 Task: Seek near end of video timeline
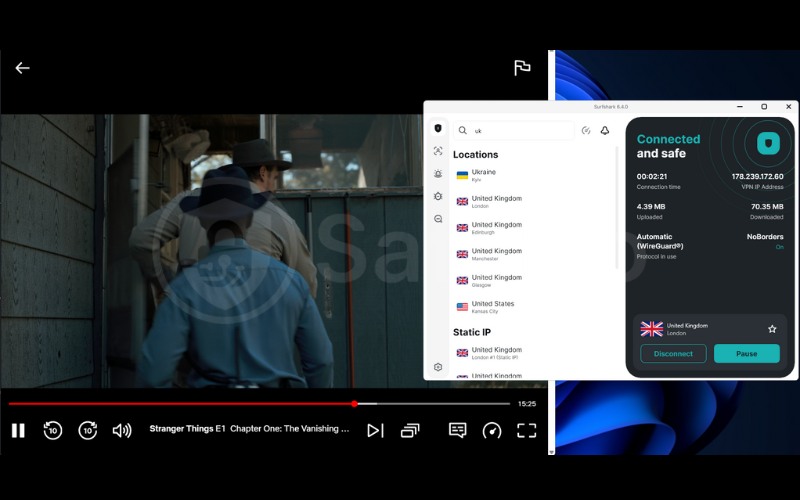(503, 404)
